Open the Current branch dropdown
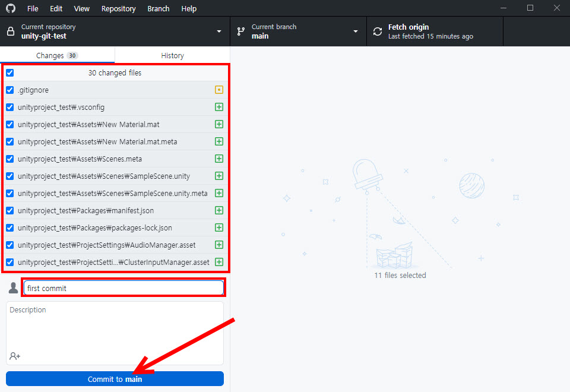 click(x=299, y=31)
